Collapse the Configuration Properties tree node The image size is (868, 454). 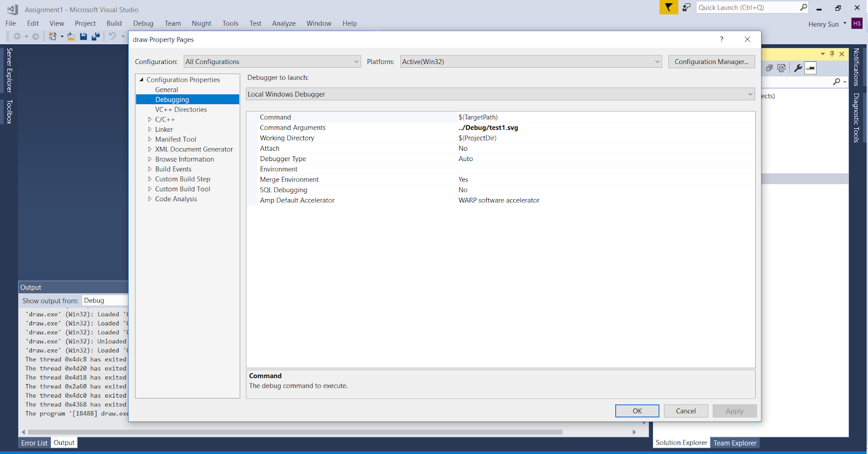pyautogui.click(x=142, y=79)
